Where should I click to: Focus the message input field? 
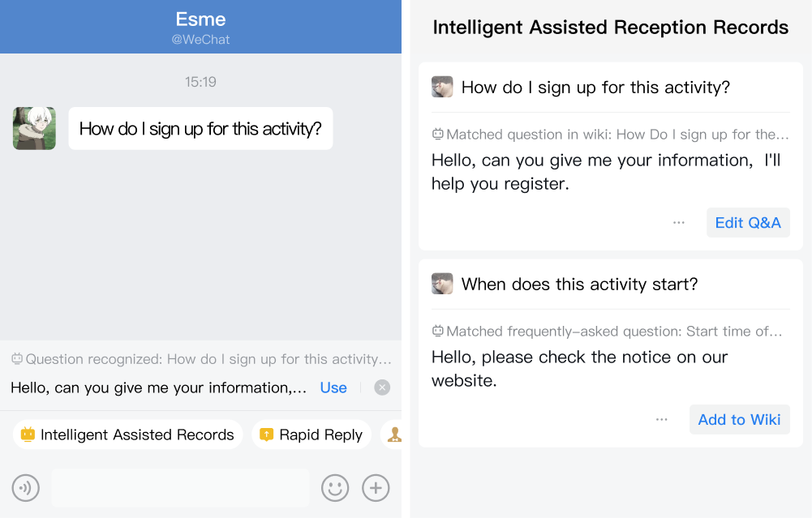click(180, 487)
